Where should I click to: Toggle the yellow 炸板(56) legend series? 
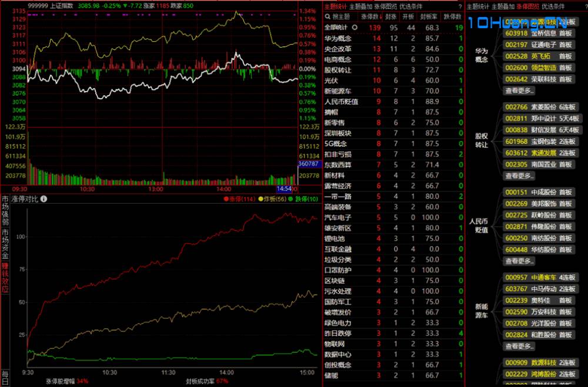pyautogui.click(x=272, y=199)
